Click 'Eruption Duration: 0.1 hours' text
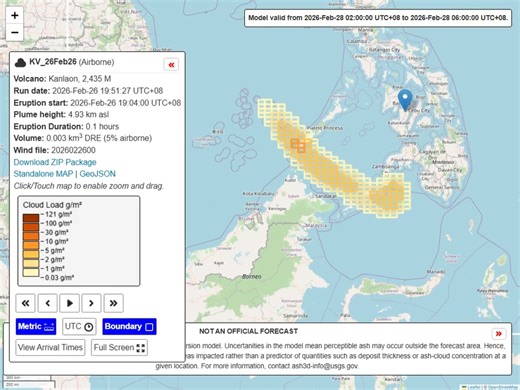 (66, 126)
